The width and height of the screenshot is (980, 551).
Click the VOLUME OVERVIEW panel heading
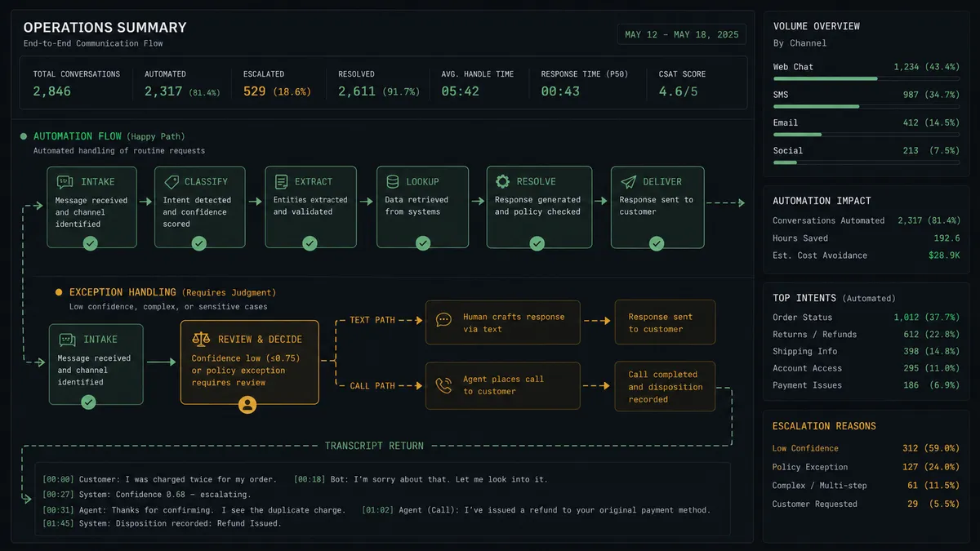(x=817, y=26)
